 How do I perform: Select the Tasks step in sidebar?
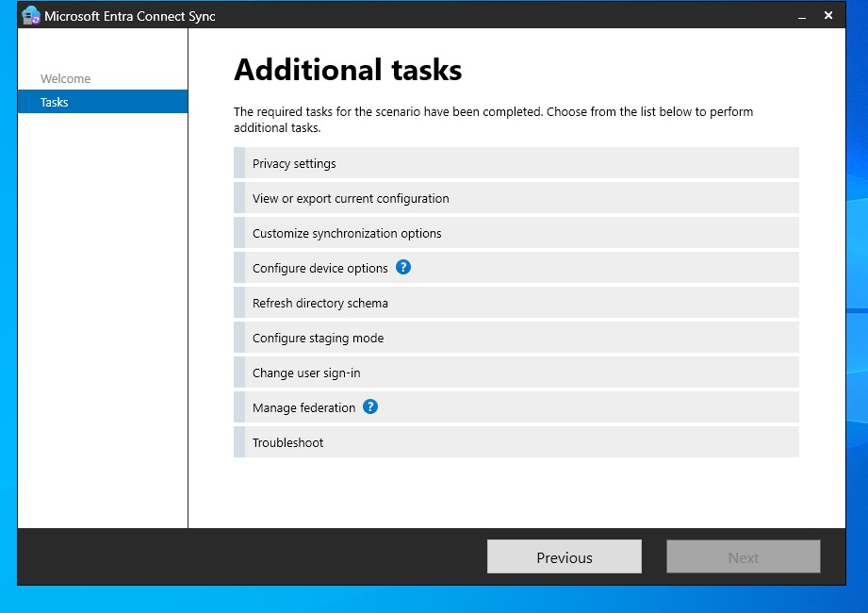click(x=103, y=102)
